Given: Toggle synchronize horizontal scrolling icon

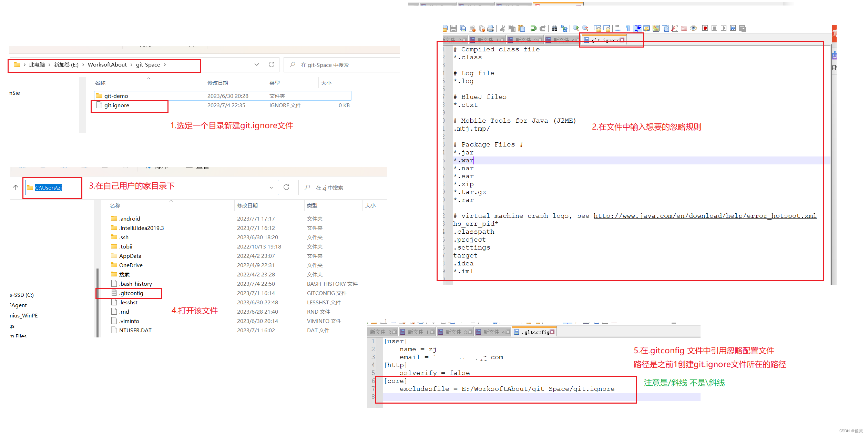Looking at the screenshot, I should coord(607,28).
